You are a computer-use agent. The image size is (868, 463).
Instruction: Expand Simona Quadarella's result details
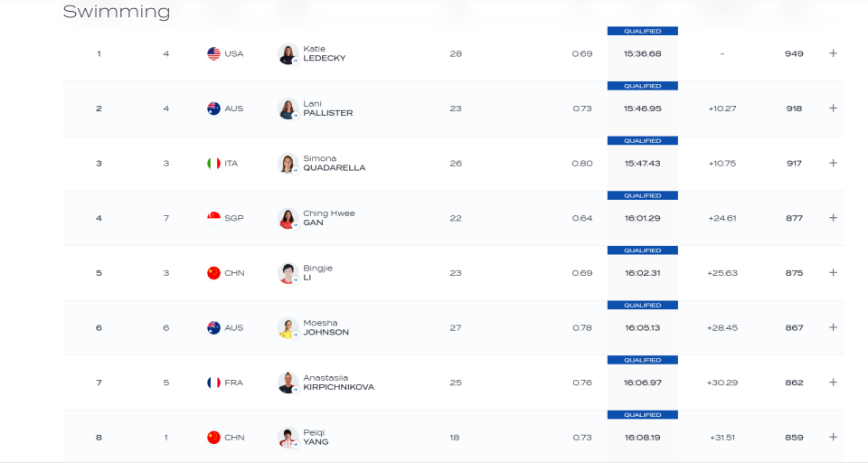(833, 163)
